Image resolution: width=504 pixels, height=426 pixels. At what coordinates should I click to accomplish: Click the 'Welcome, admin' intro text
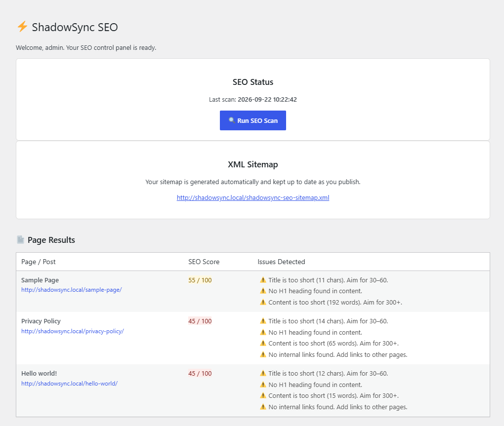pyautogui.click(x=86, y=47)
